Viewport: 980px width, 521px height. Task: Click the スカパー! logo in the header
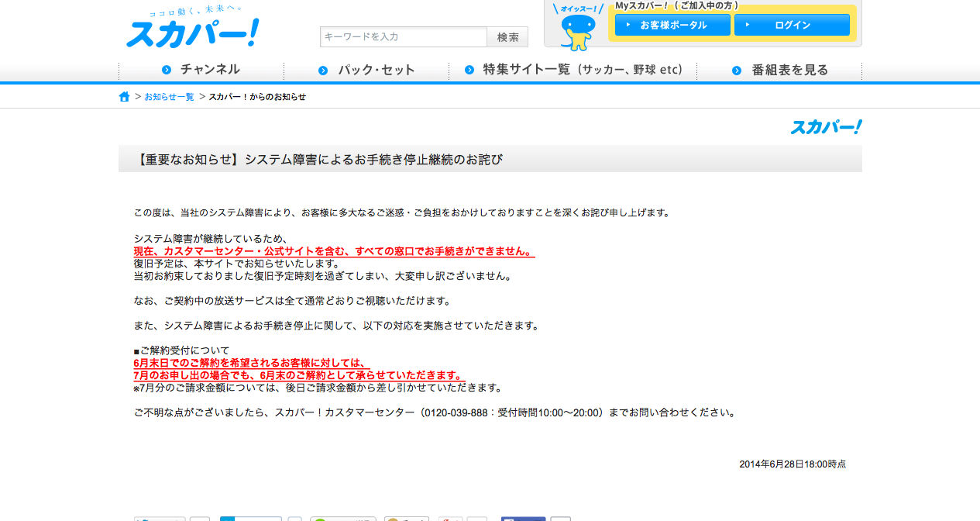point(193,29)
